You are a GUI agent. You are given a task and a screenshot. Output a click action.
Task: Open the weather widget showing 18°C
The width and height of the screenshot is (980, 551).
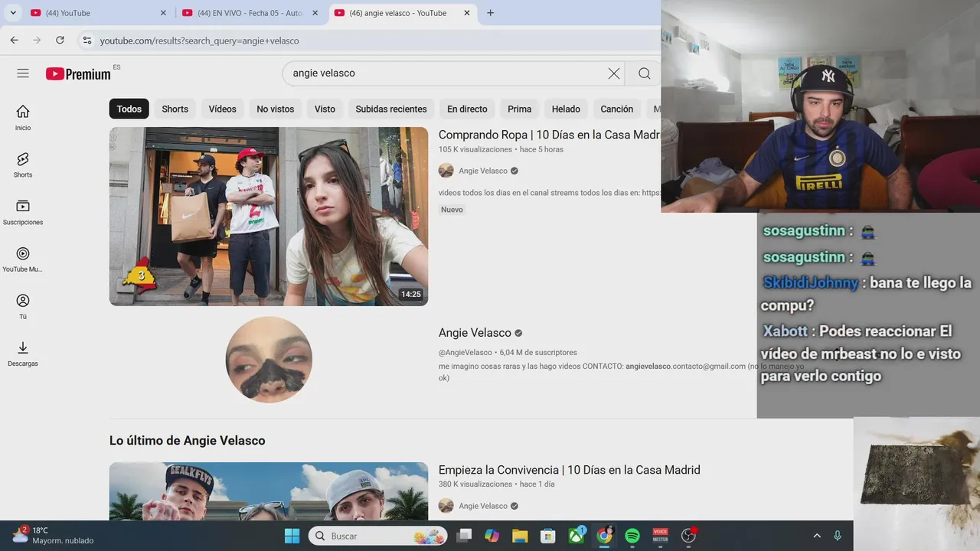[54, 536]
